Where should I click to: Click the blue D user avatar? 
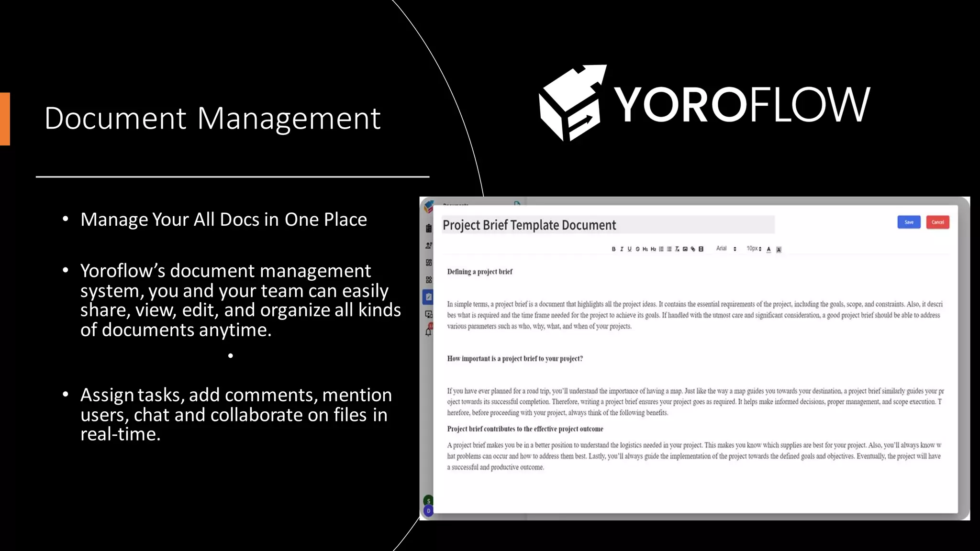coord(428,511)
